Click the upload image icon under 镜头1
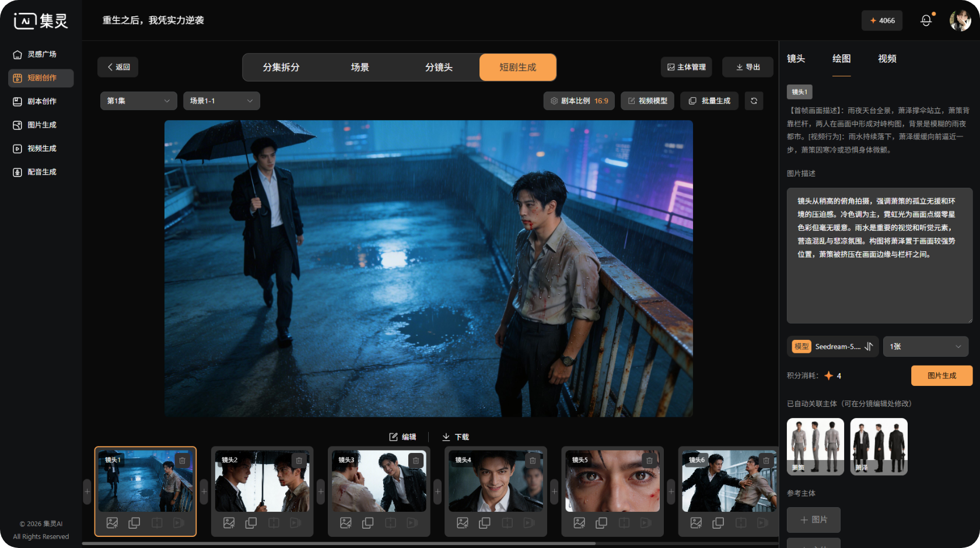The width and height of the screenshot is (980, 548). coord(112,523)
